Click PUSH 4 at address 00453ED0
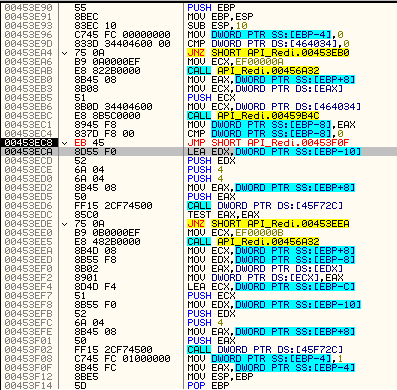The image size is (397, 390). 205,178
